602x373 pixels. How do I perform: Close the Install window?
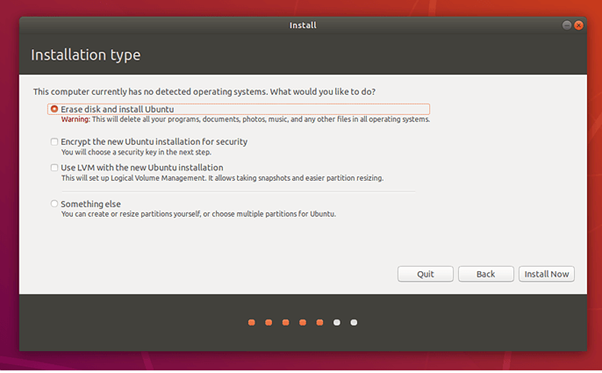579,25
